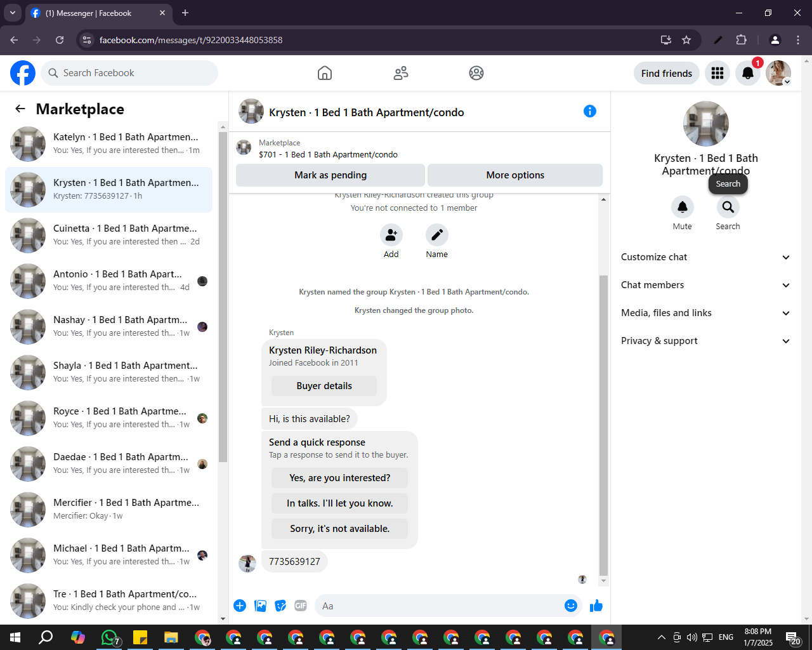Viewport: 812px width, 650px height.
Task: Open the Windows Start menu
Action: tap(15, 637)
